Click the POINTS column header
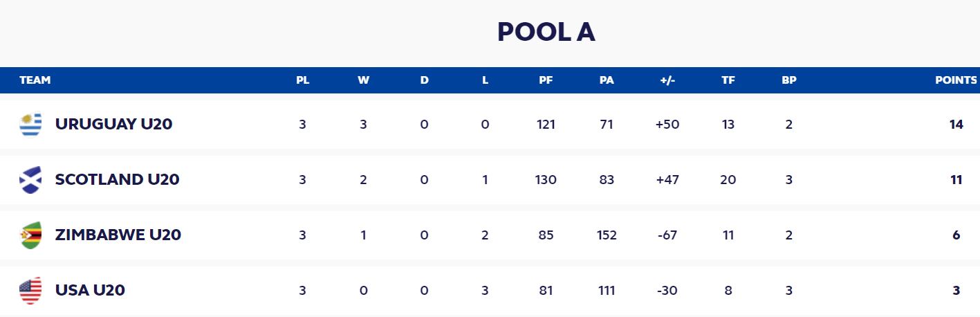Viewport: 980px width, 317px height. pyautogui.click(x=956, y=80)
